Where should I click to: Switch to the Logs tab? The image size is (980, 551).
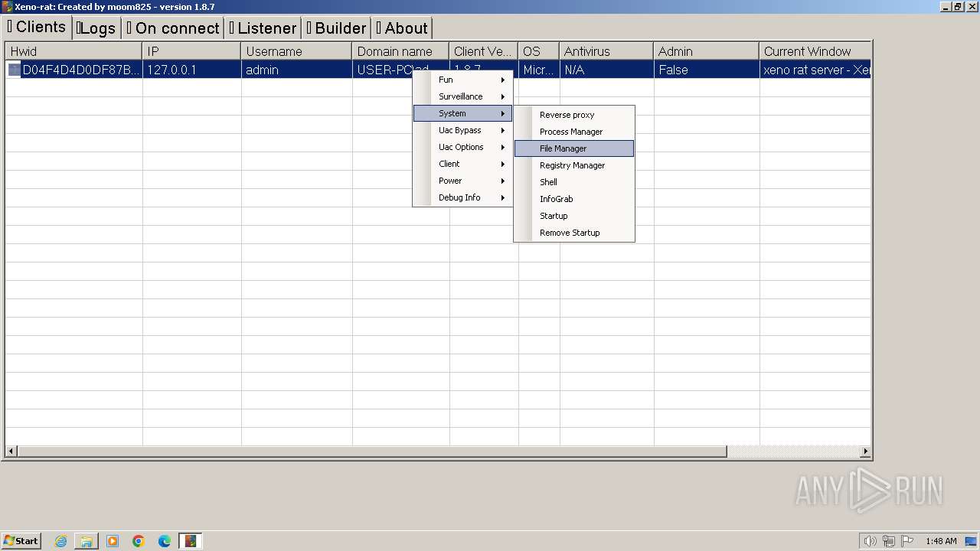click(96, 28)
